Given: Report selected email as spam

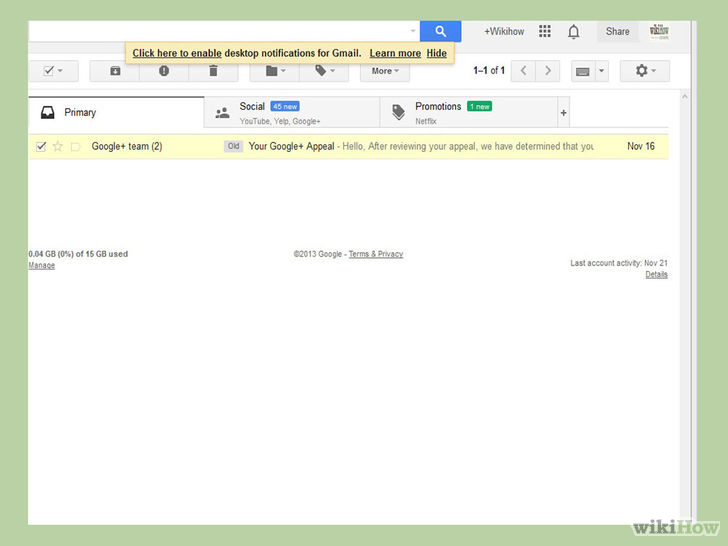Looking at the screenshot, I should point(164,71).
